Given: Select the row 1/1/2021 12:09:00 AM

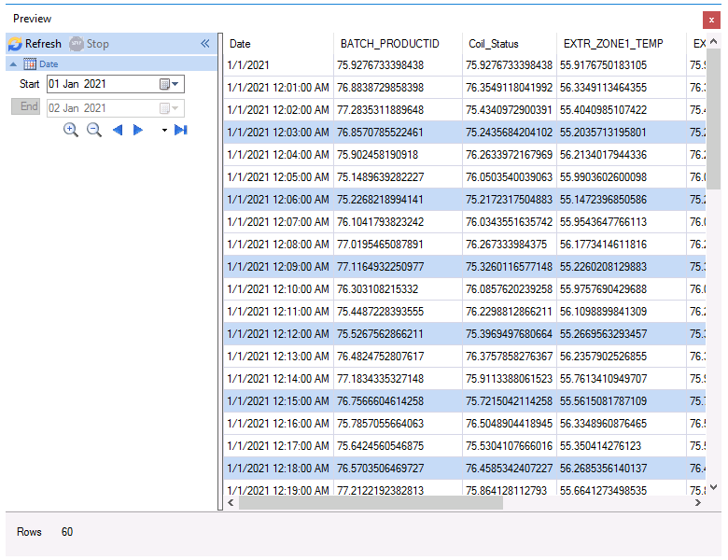Looking at the screenshot, I should tap(464, 267).
